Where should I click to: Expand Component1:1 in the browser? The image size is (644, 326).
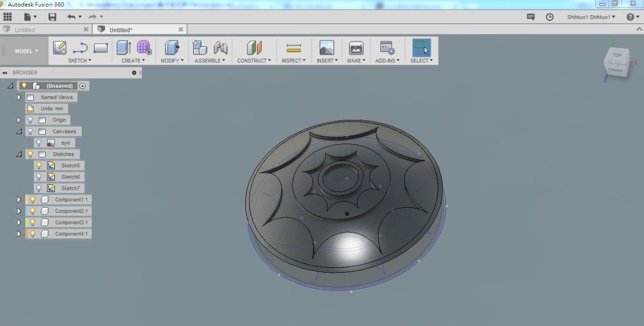coord(18,200)
